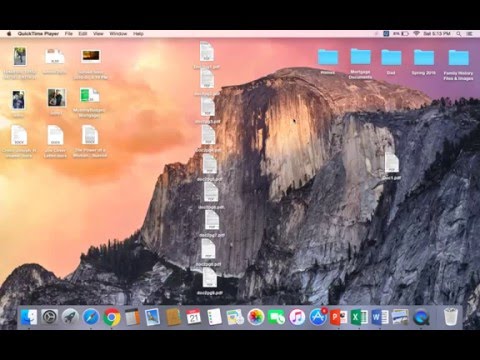Open Photos colorful flower icon in dock

coord(256,317)
